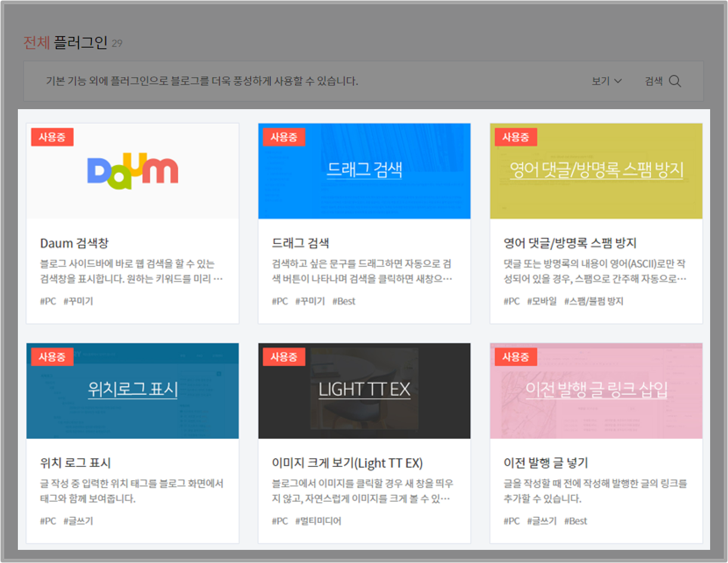Open the 이전 발행 글 링크 삽입 thumbnail
728x563 pixels.
pyautogui.click(x=596, y=391)
